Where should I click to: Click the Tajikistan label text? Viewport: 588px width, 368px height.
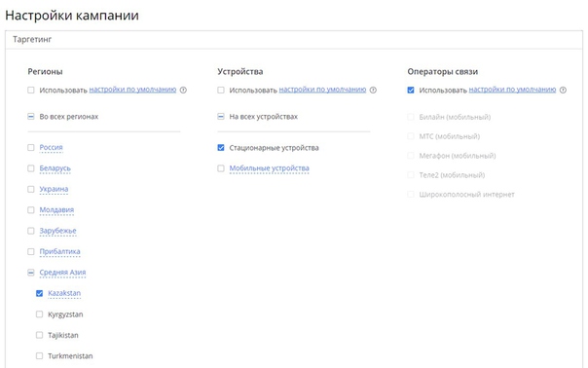point(63,335)
